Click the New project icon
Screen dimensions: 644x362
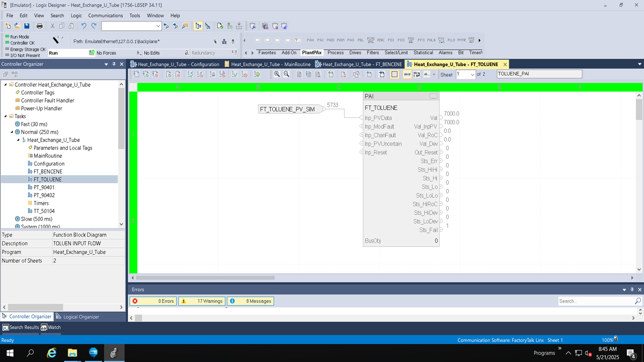8,26
